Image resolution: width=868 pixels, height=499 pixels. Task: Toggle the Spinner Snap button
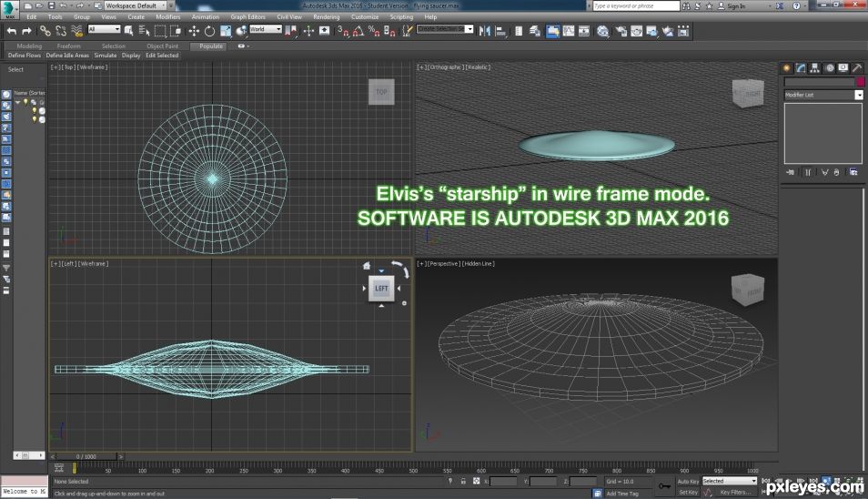tap(389, 31)
